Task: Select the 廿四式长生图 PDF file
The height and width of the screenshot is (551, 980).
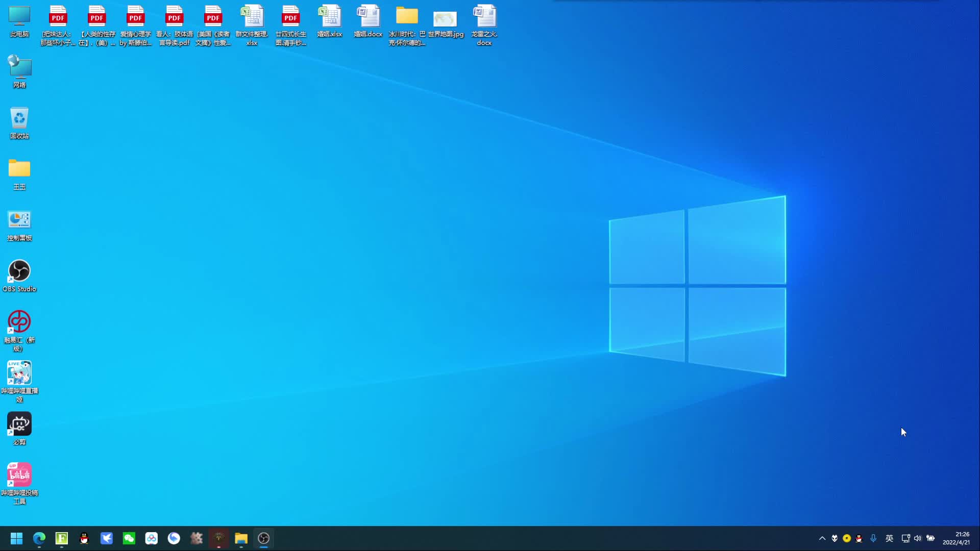Action: point(291,26)
